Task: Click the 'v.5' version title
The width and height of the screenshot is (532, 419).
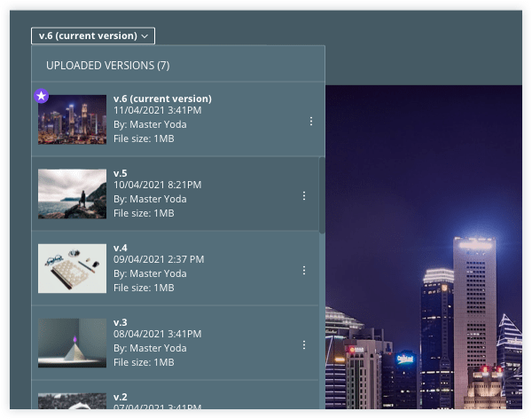Action: (120, 173)
